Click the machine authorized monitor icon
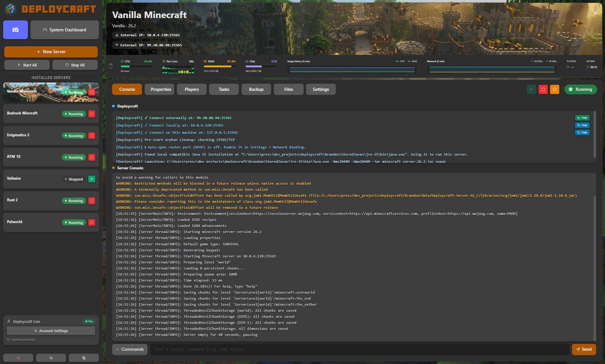 click(8, 340)
